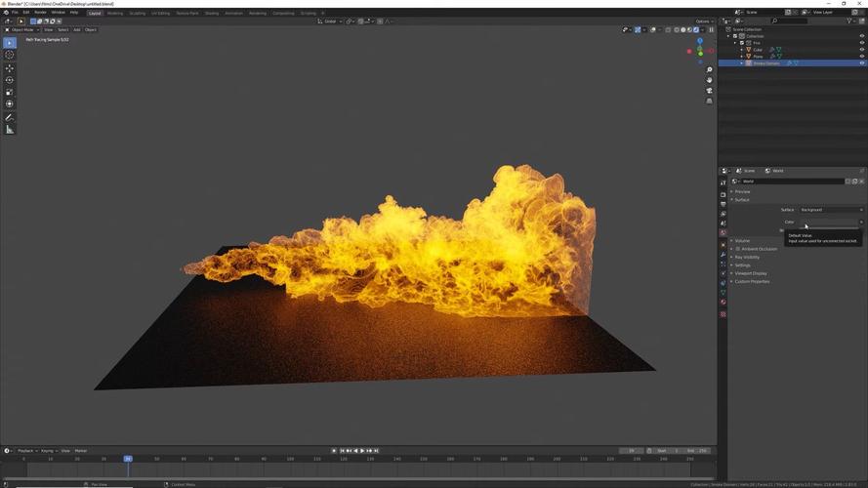Toggle the camera view icon
The width and height of the screenshot is (868, 488).
[709, 91]
